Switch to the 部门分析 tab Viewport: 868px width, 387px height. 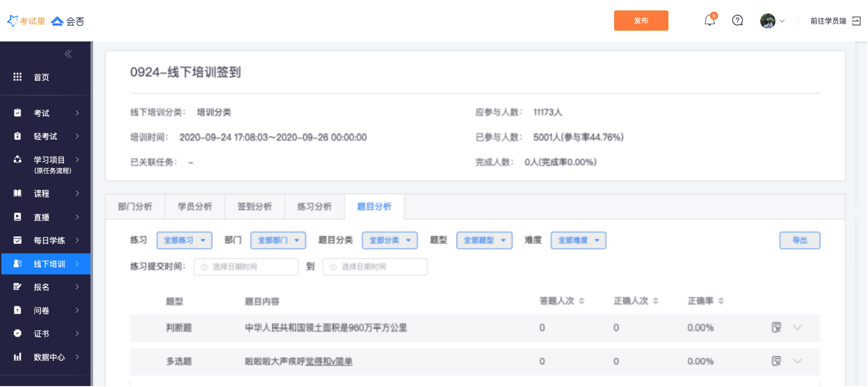coord(135,206)
